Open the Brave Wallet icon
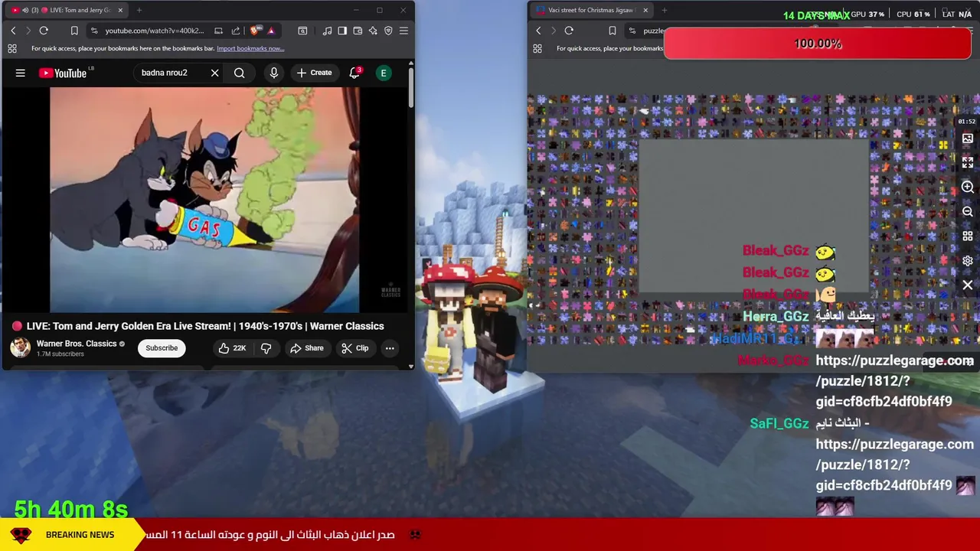This screenshot has height=551, width=980. click(x=358, y=31)
